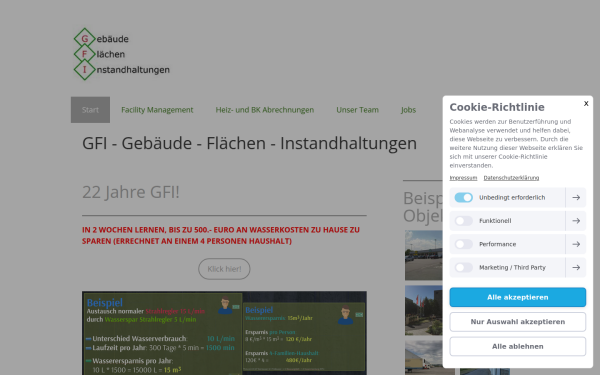Click the Alle akzeptieren button
Image resolution: width=600 pixels, height=375 pixels.
click(x=518, y=297)
